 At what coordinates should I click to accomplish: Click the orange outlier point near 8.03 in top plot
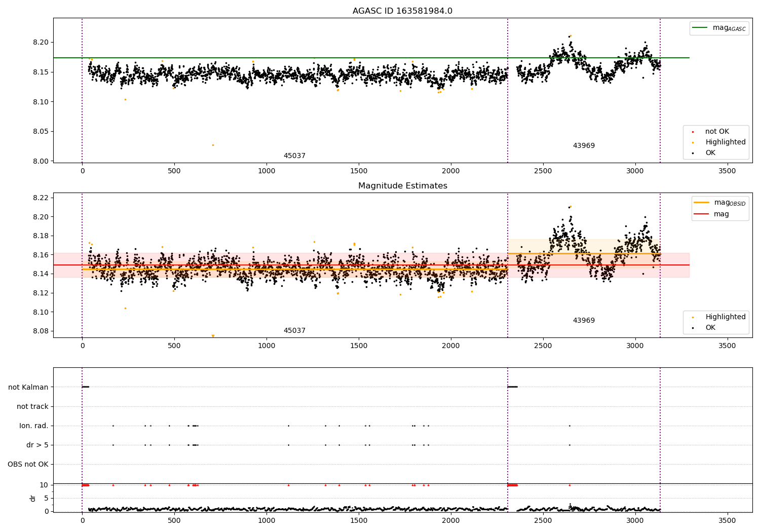point(213,145)
